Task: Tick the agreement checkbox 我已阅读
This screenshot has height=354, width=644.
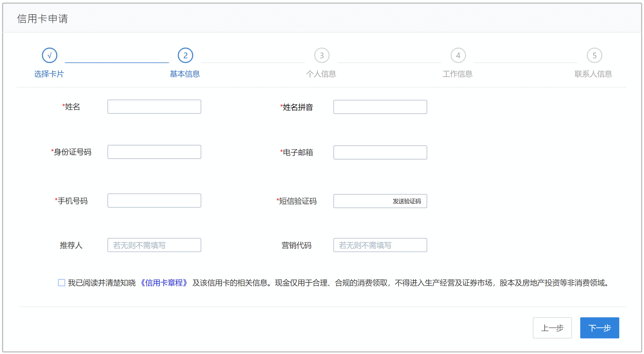Action: point(61,282)
